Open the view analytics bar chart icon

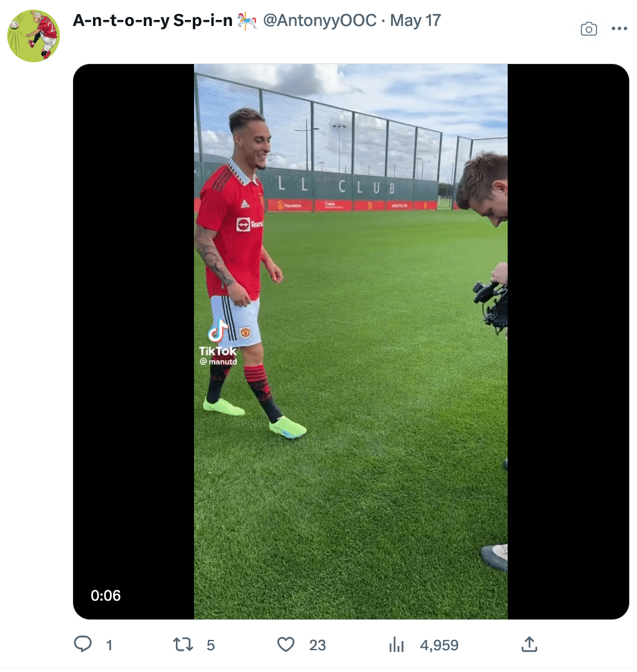click(x=396, y=645)
